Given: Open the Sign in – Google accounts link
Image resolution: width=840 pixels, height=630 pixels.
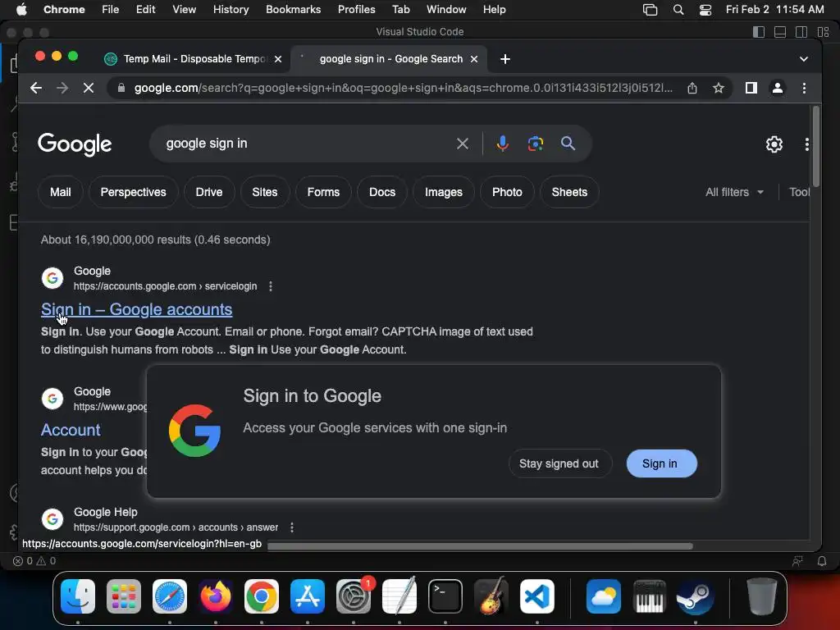Looking at the screenshot, I should pyautogui.click(x=137, y=309).
